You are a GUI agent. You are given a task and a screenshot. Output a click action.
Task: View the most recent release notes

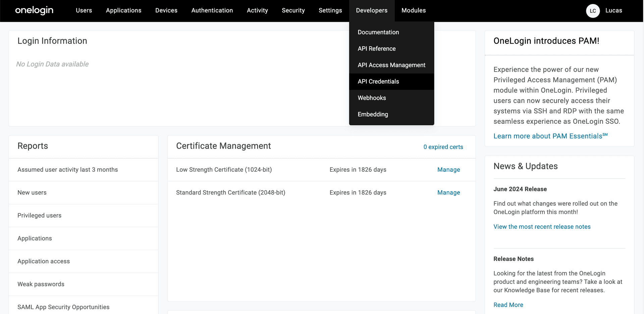pyautogui.click(x=542, y=227)
